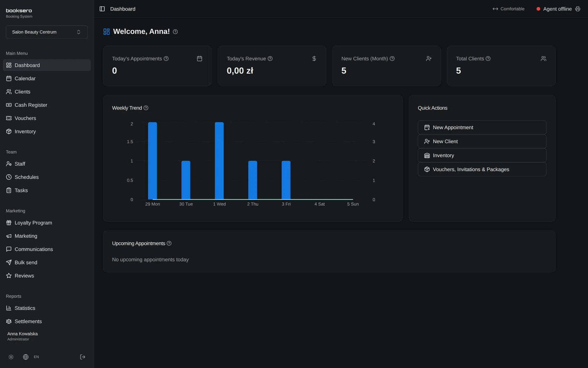Image resolution: width=588 pixels, height=368 pixels.
Task: Open the Cash Register section
Action: [x=47, y=105]
